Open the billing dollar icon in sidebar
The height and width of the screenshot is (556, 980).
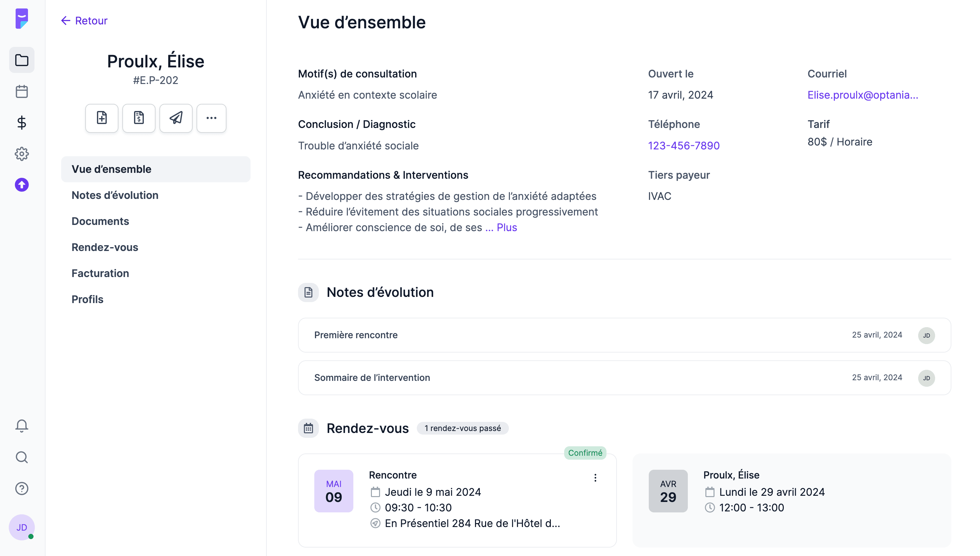[x=22, y=123]
